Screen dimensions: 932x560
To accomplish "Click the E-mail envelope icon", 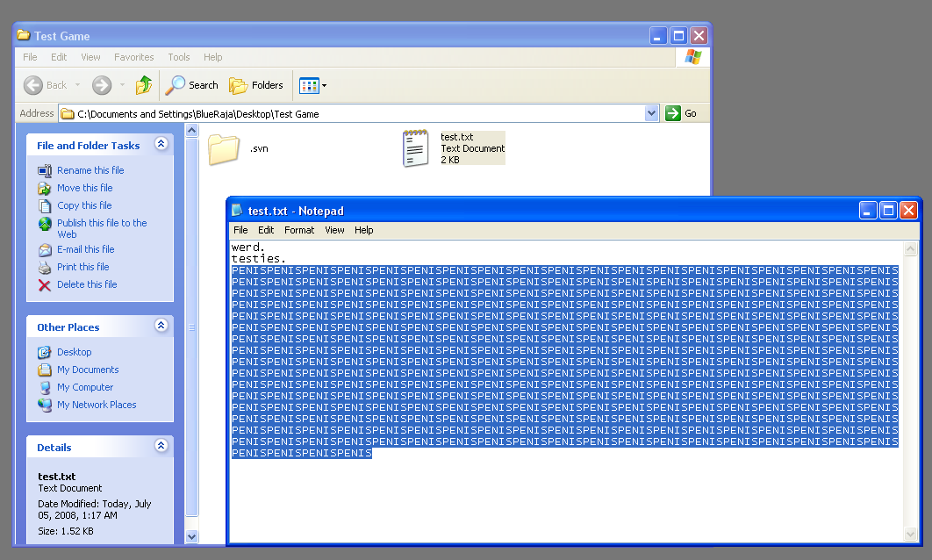I will click(x=45, y=249).
